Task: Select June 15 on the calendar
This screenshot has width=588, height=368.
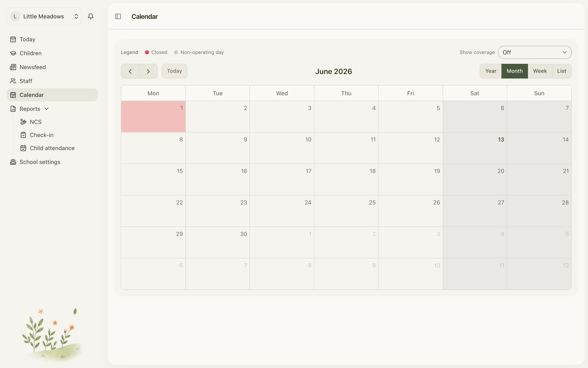Action: click(x=153, y=179)
